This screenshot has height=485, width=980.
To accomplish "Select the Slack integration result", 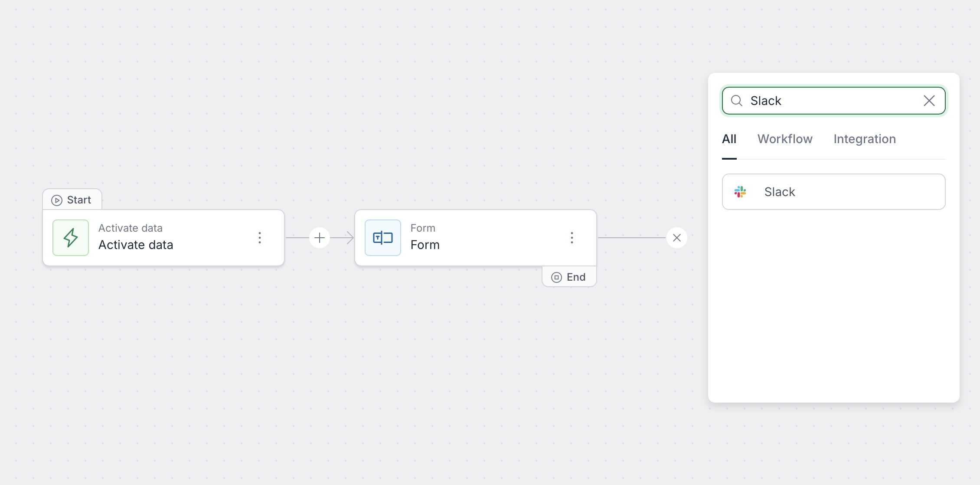I will [x=833, y=192].
